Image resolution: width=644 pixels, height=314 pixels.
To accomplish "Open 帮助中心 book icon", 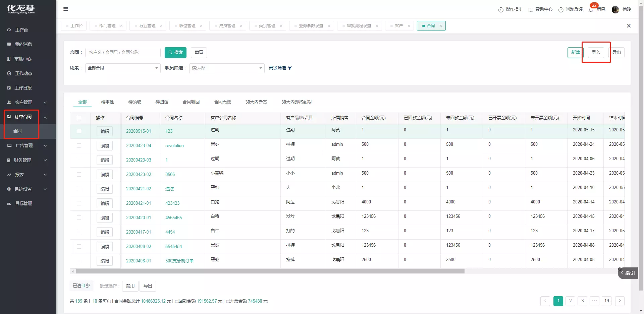I will tap(531, 10).
